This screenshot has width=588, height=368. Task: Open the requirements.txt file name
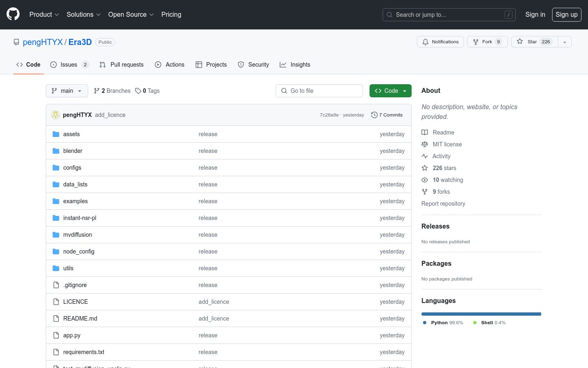(84, 352)
